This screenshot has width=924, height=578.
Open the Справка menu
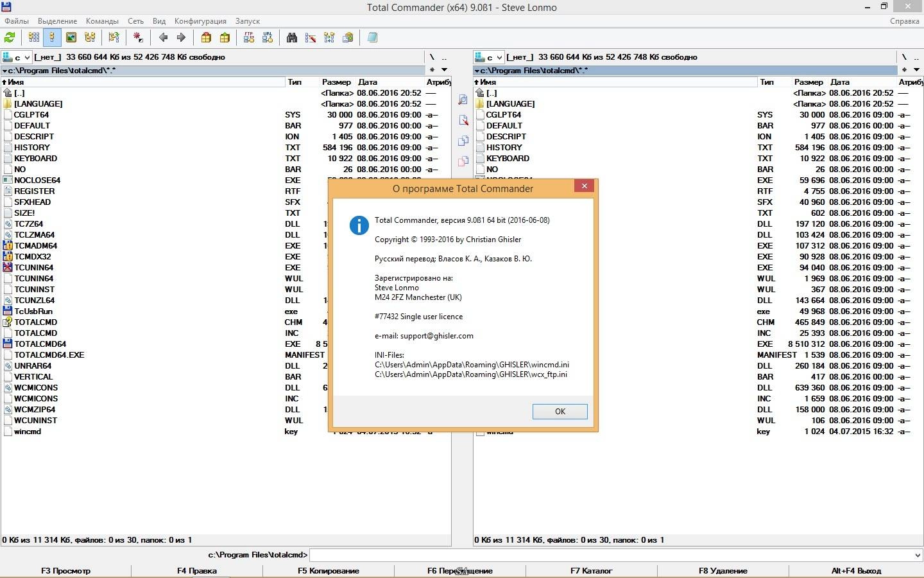905,21
